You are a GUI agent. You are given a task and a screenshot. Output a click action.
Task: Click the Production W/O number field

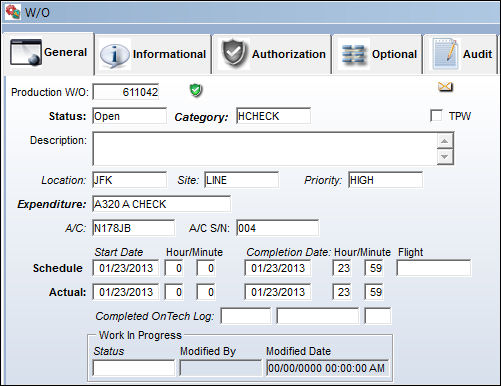(126, 92)
